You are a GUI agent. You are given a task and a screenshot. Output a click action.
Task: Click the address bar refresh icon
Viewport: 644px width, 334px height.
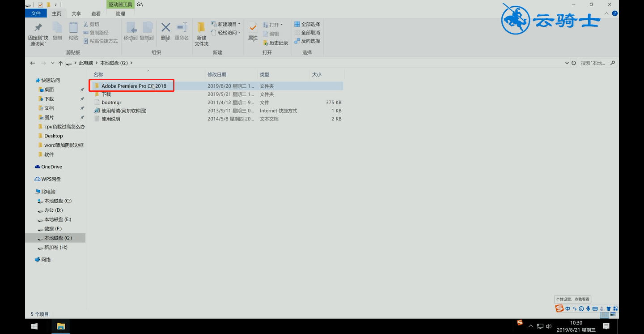(574, 63)
